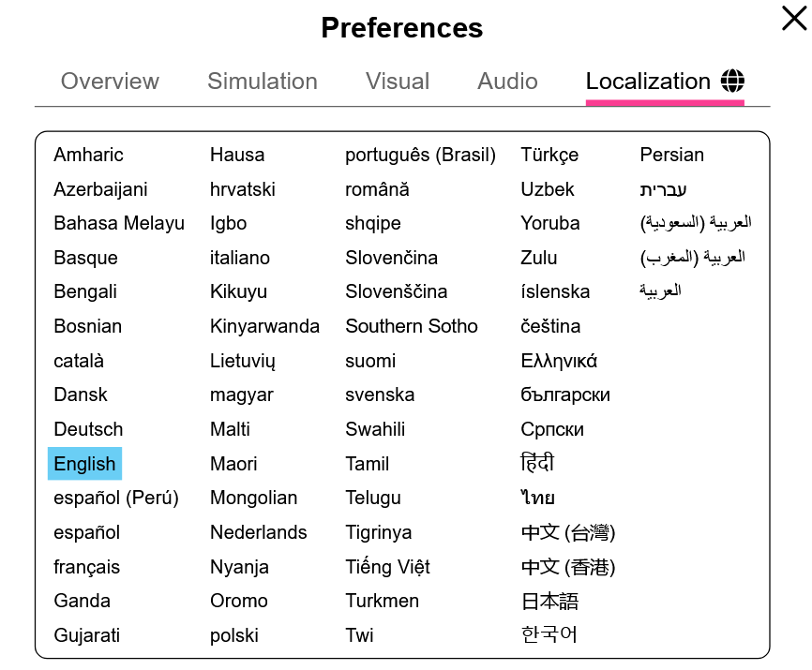Pick Ελληνικά as the language
The height and width of the screenshot is (670, 812).
[559, 361]
